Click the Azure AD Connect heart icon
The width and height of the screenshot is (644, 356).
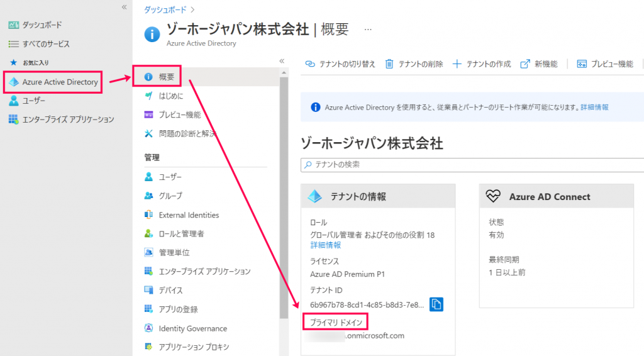[493, 196]
